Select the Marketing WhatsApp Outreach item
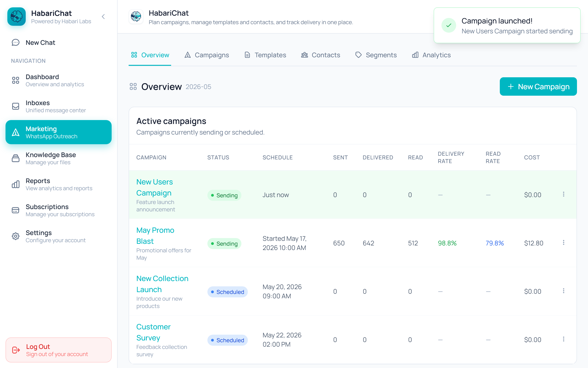Screen dimensions: 588x368 (59, 132)
